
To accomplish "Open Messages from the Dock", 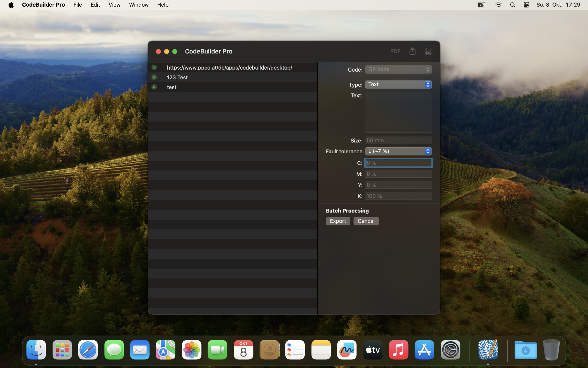I will [x=114, y=350].
